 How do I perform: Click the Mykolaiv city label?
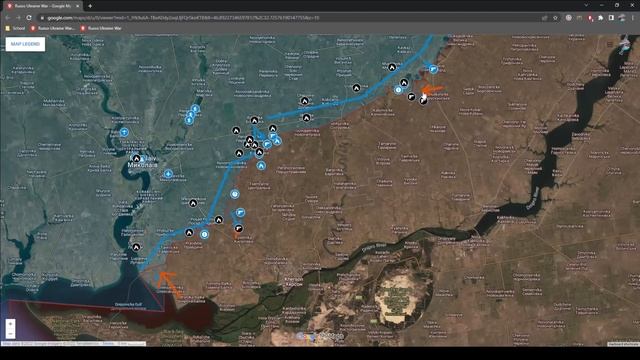pos(142,162)
